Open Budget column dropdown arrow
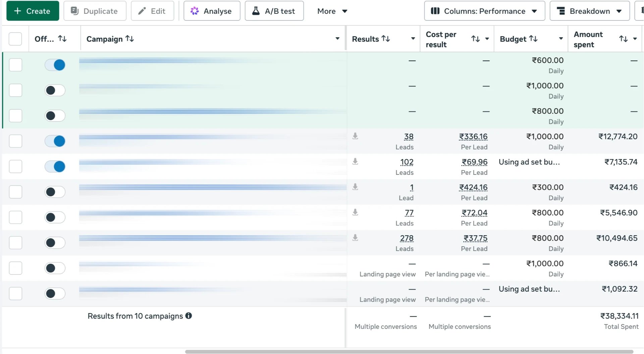Screen dimensions: 644x354 click(561, 39)
